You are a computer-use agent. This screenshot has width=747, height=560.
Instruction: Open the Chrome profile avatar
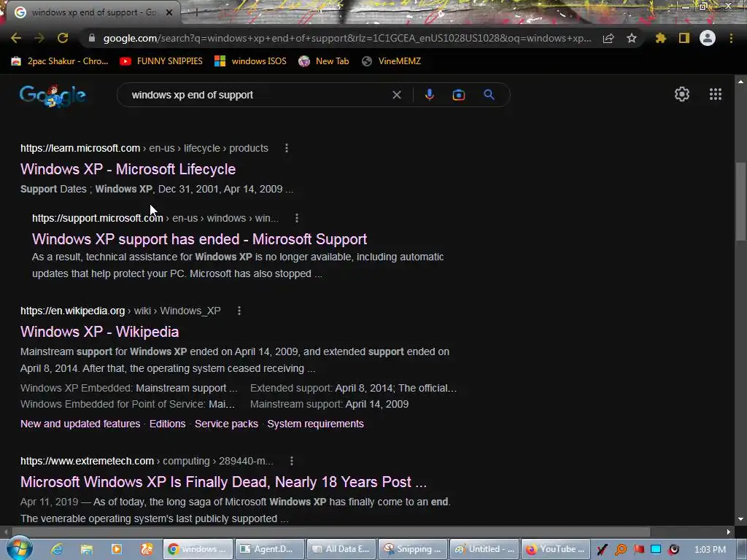point(708,38)
